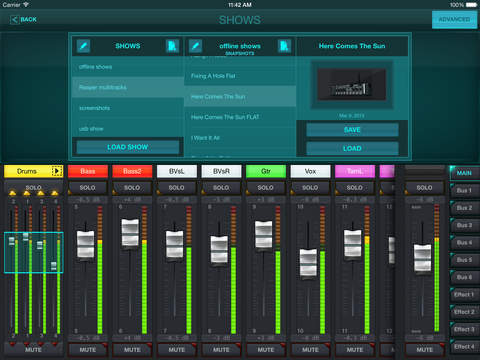Viewport: 480px width, 360px height.
Task: Mute the Bass2 channel
Action: (x=132, y=350)
